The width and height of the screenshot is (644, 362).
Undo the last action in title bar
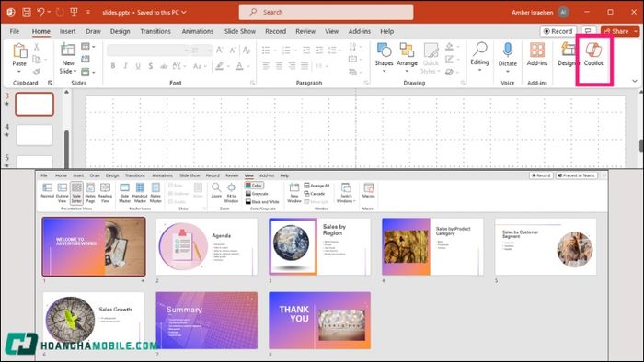click(x=40, y=12)
